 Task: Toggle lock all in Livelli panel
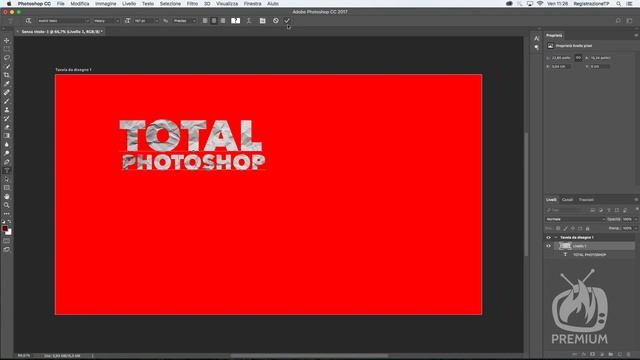pyautogui.click(x=588, y=228)
